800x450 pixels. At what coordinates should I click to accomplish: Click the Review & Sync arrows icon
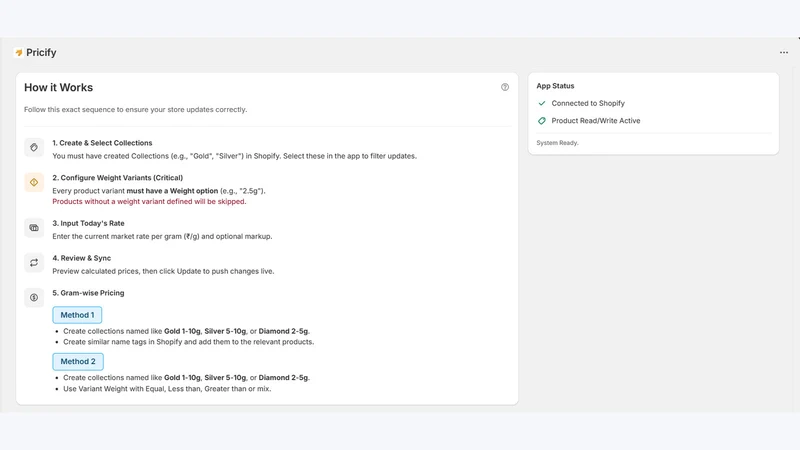[34, 263]
